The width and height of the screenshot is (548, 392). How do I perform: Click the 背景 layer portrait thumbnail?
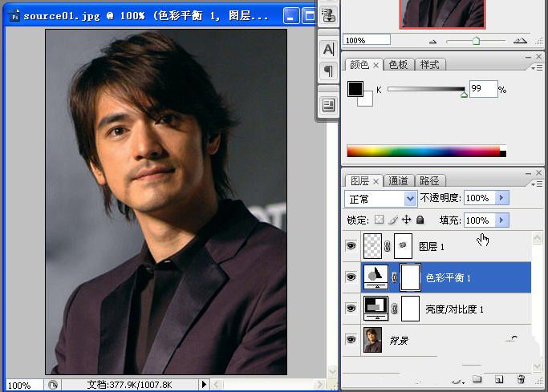pyautogui.click(x=372, y=340)
